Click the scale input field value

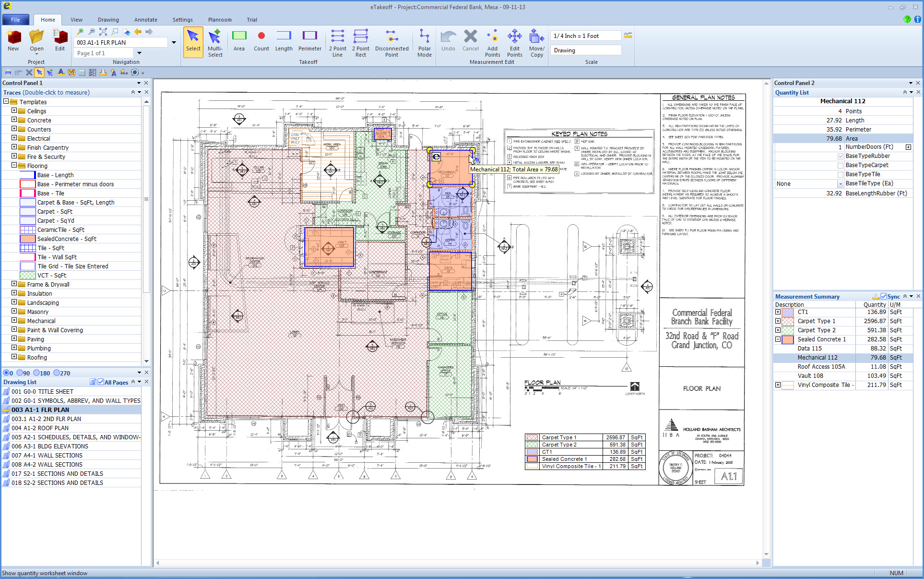[584, 36]
